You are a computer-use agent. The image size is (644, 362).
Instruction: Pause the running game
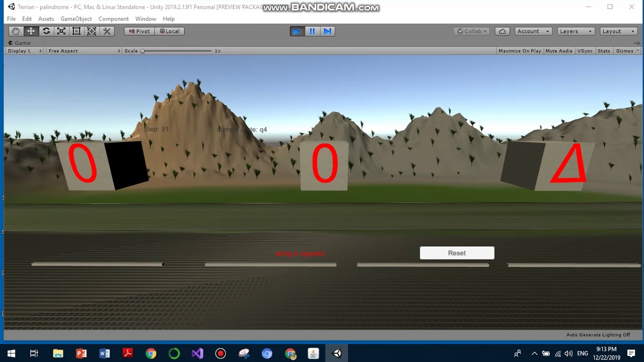pos(312,31)
